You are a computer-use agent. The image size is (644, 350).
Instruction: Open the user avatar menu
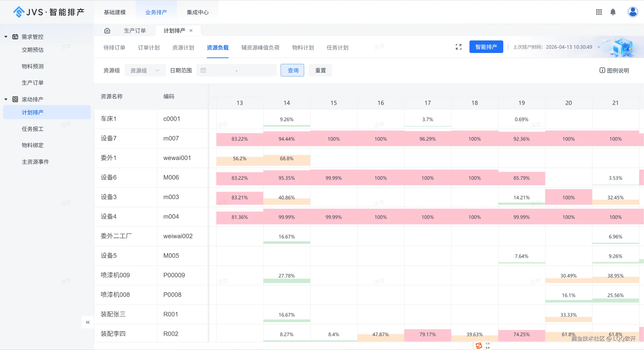pyautogui.click(x=633, y=12)
